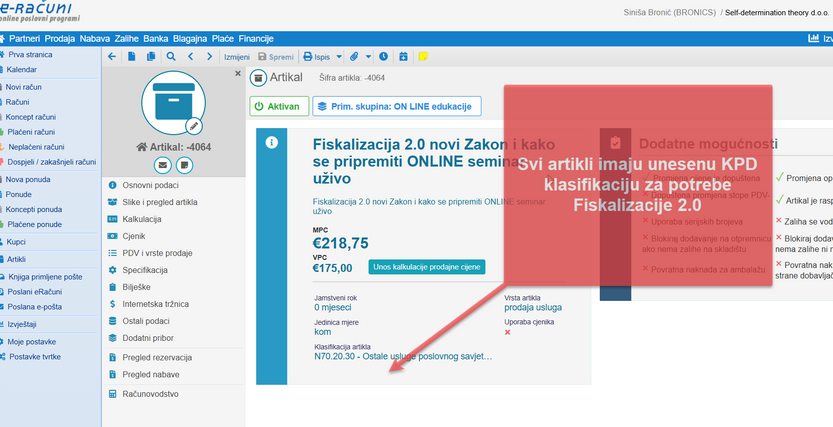Open history with the clock icon
833x427 pixels.
coord(384,56)
